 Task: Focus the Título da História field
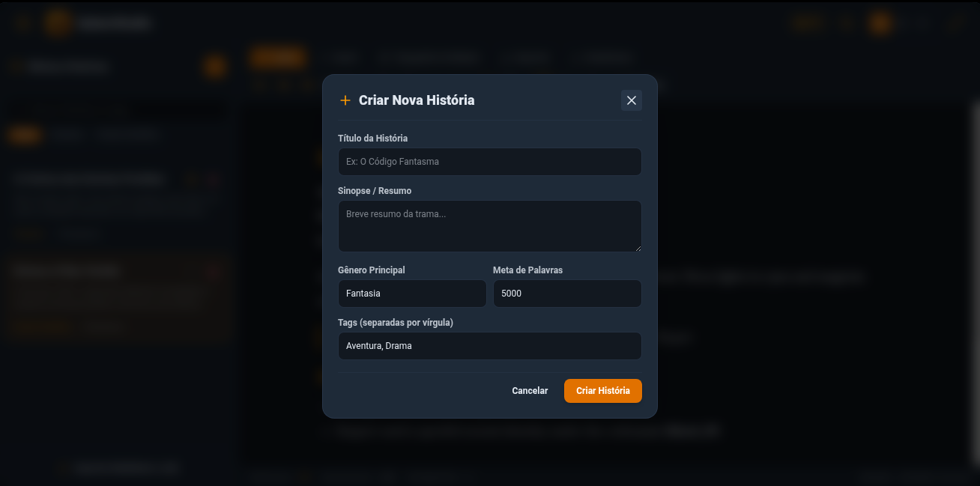click(490, 162)
